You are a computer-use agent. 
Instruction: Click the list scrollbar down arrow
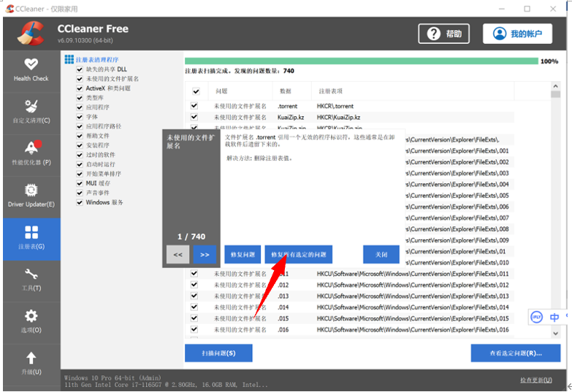pos(556,334)
